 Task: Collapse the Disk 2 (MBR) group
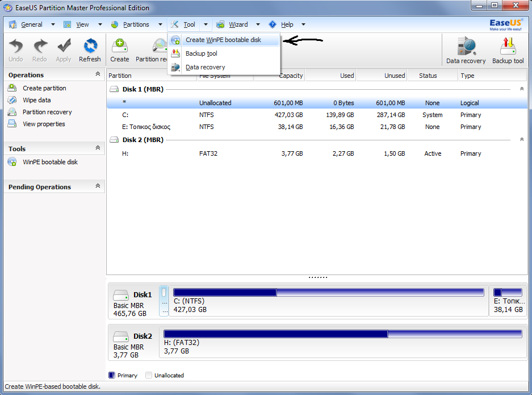(x=522, y=139)
